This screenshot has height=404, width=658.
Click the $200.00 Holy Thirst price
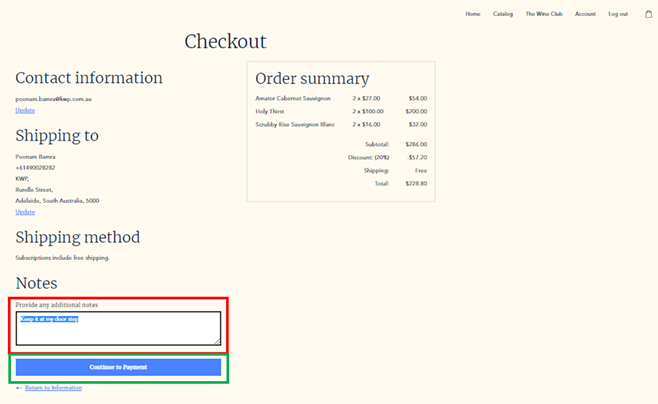(x=416, y=111)
